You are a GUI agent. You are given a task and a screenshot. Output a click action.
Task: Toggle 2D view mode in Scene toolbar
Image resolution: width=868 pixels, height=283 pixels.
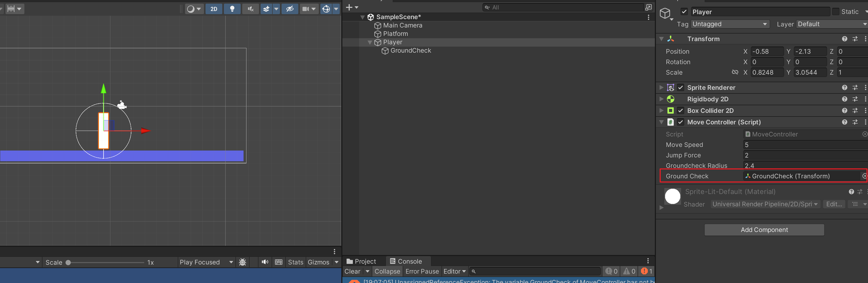pyautogui.click(x=214, y=9)
